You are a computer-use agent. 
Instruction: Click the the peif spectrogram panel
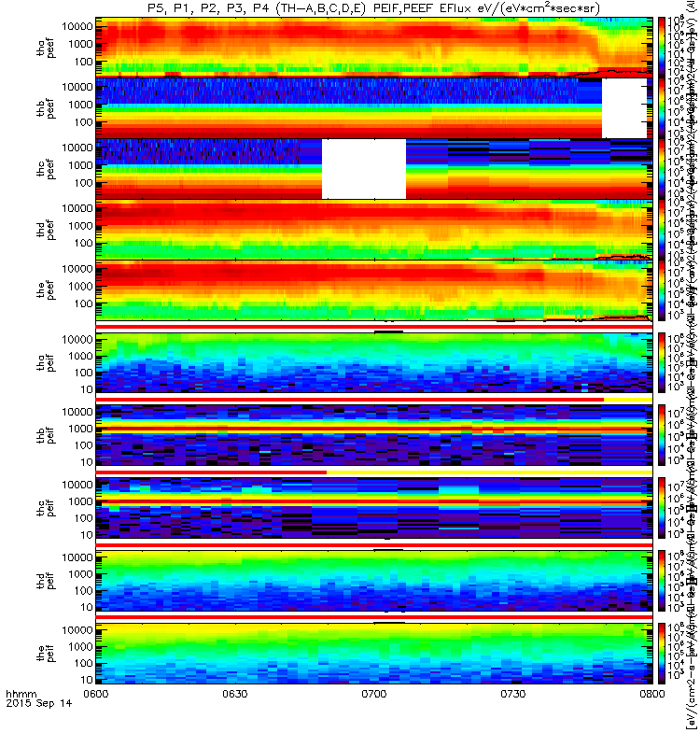coord(374,653)
